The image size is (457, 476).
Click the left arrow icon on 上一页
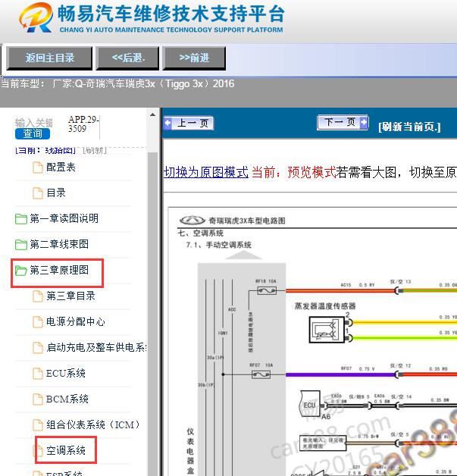[x=167, y=124]
